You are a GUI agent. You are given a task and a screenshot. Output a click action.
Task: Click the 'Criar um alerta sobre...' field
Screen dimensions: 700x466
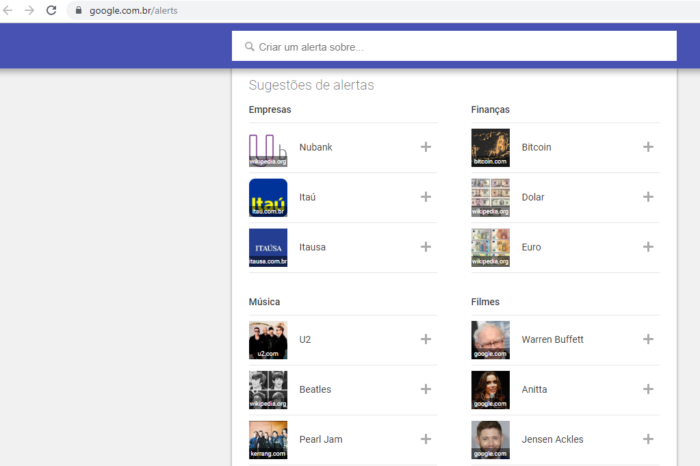click(454, 46)
